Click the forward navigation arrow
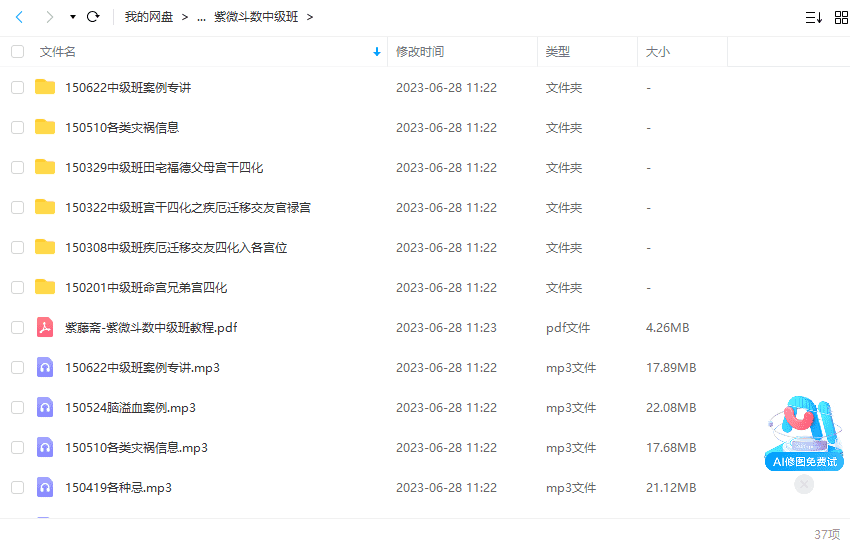The image size is (850, 549). click(x=49, y=17)
